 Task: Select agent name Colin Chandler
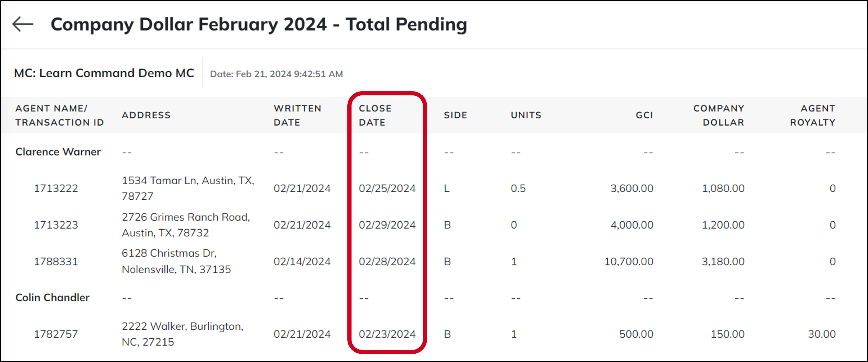click(52, 297)
